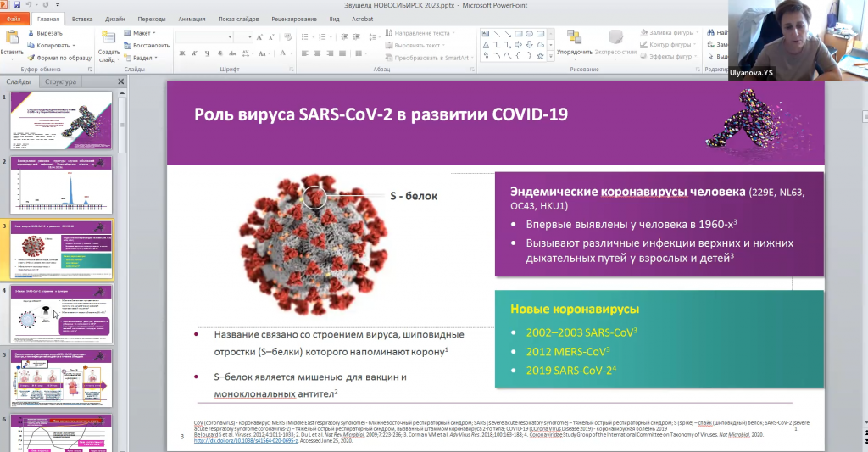
Task: Click Формат по образцу brush button
Action: tap(59, 58)
